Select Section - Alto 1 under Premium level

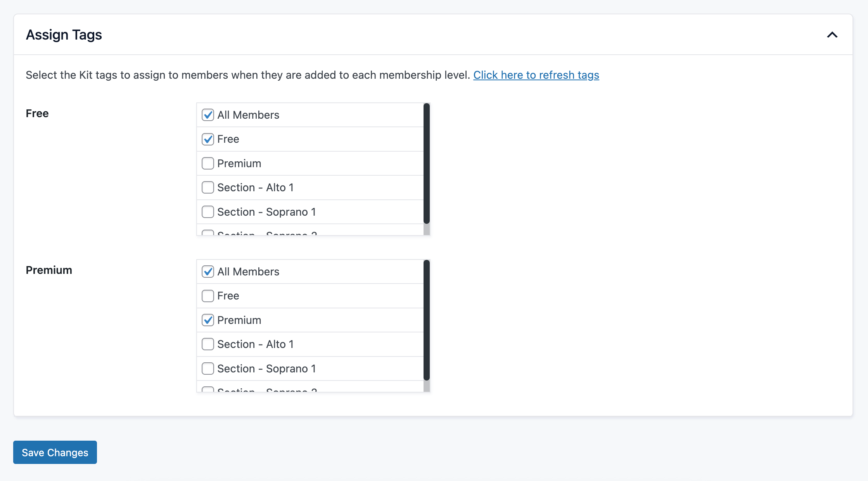pos(208,344)
